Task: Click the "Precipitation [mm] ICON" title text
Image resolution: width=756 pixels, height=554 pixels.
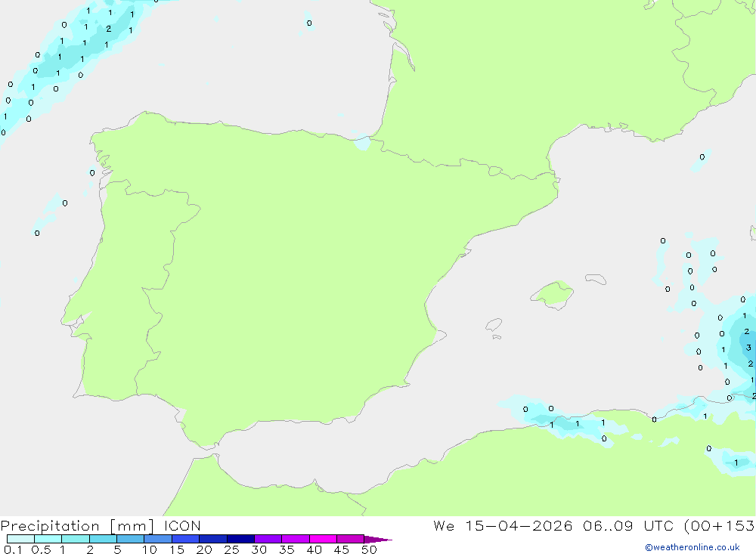Action: coord(101,526)
